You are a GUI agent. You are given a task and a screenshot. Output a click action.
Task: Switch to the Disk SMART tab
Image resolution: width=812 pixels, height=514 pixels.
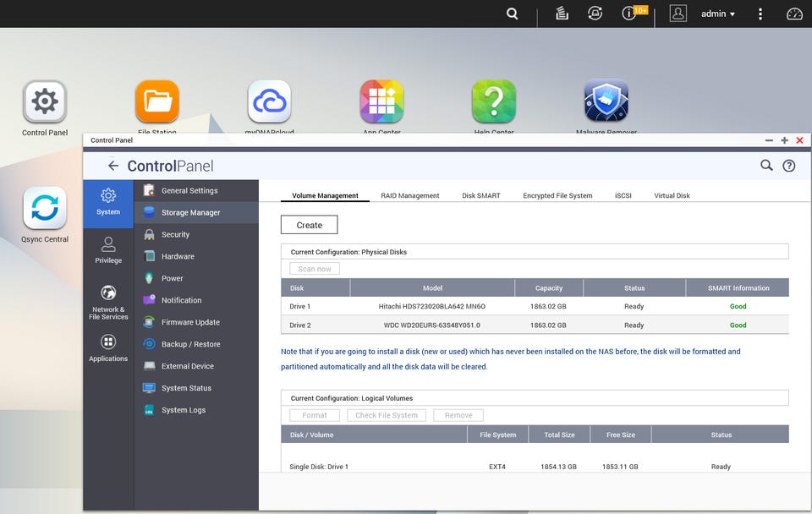(480, 195)
